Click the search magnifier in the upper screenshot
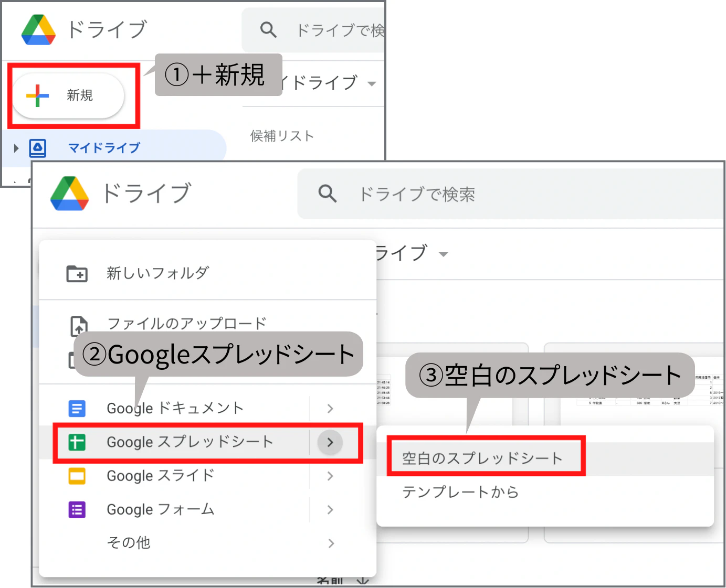This screenshot has width=726, height=588. [268, 30]
